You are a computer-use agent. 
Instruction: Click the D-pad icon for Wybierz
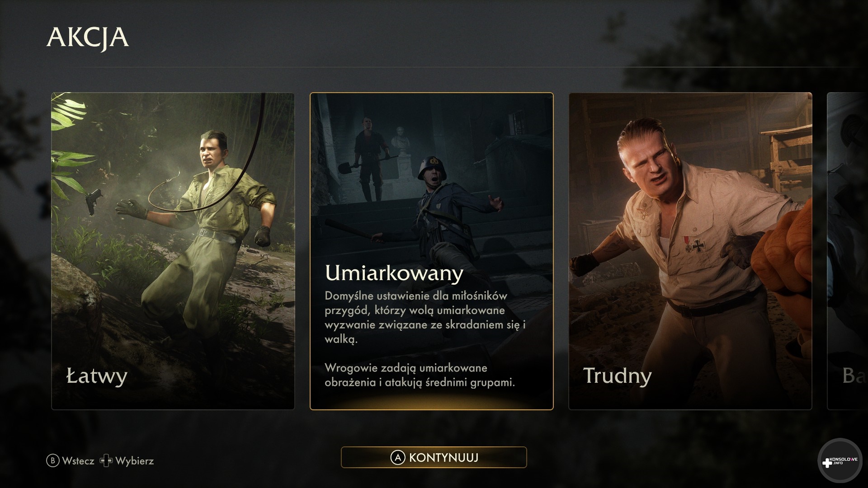[x=106, y=461]
